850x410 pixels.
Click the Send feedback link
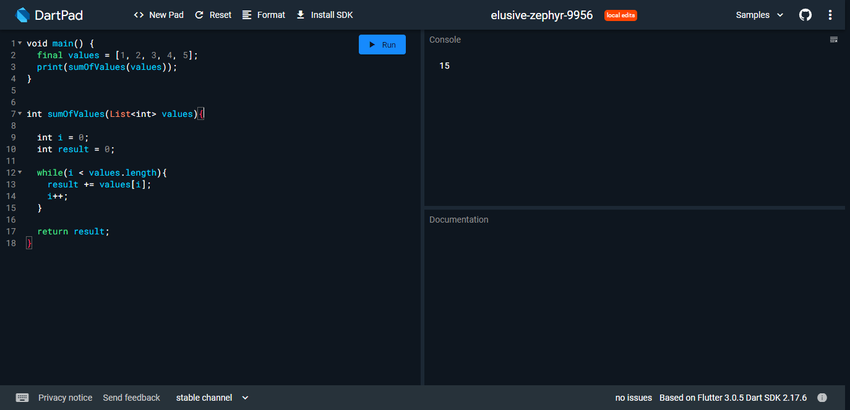click(x=131, y=397)
